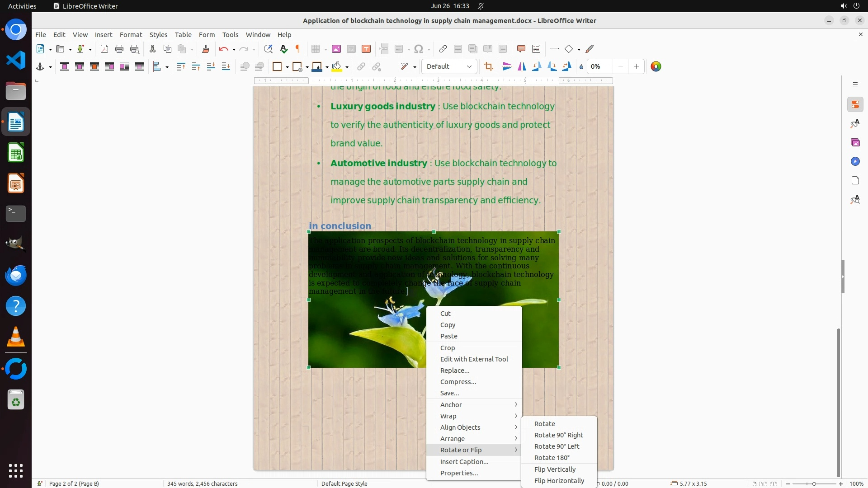Open the sidebar Gallery panel icon
Viewport: 868px width, 488px height.
(x=855, y=143)
